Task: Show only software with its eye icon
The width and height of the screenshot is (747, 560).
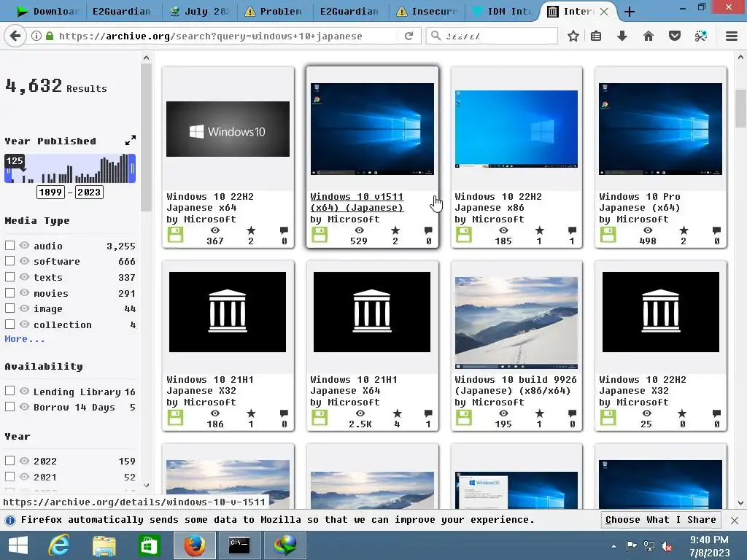Action: (x=24, y=261)
